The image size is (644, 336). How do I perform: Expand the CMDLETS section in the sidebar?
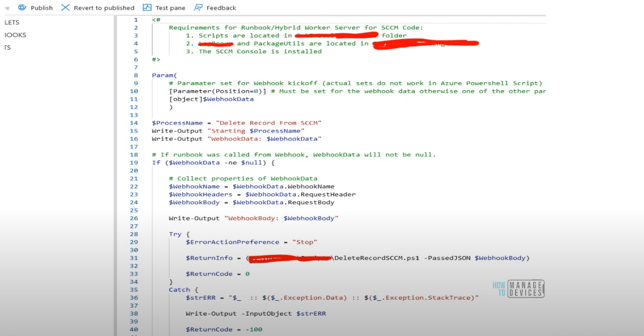pos(12,22)
